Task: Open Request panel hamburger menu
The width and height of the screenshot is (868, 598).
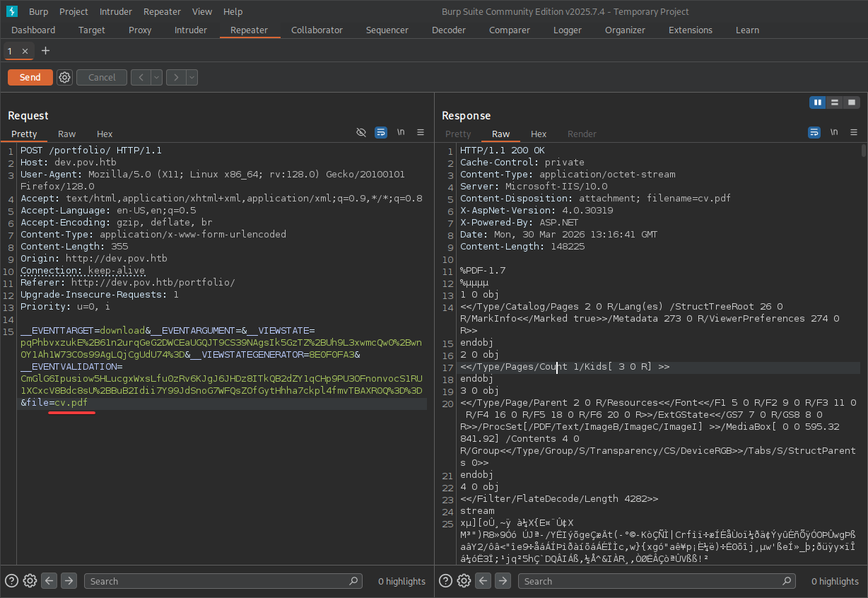Action: click(x=421, y=133)
